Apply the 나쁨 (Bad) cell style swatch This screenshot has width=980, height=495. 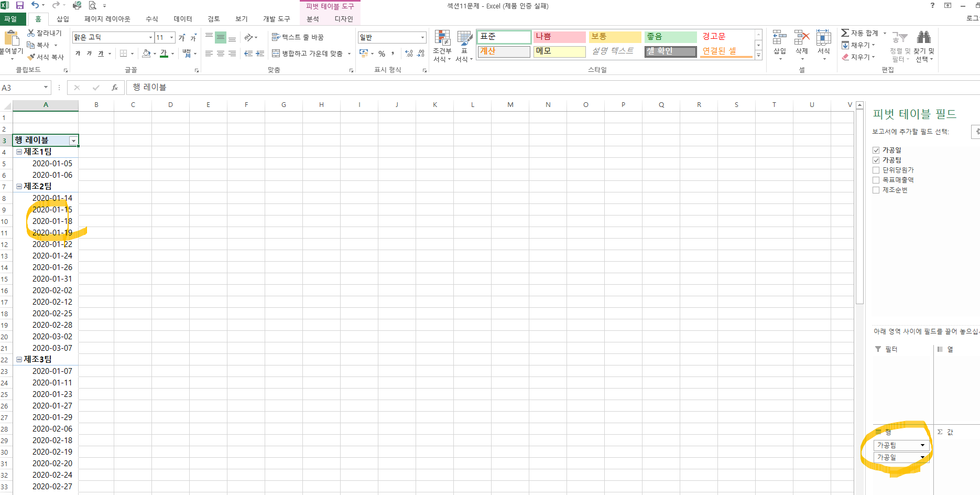coord(559,37)
